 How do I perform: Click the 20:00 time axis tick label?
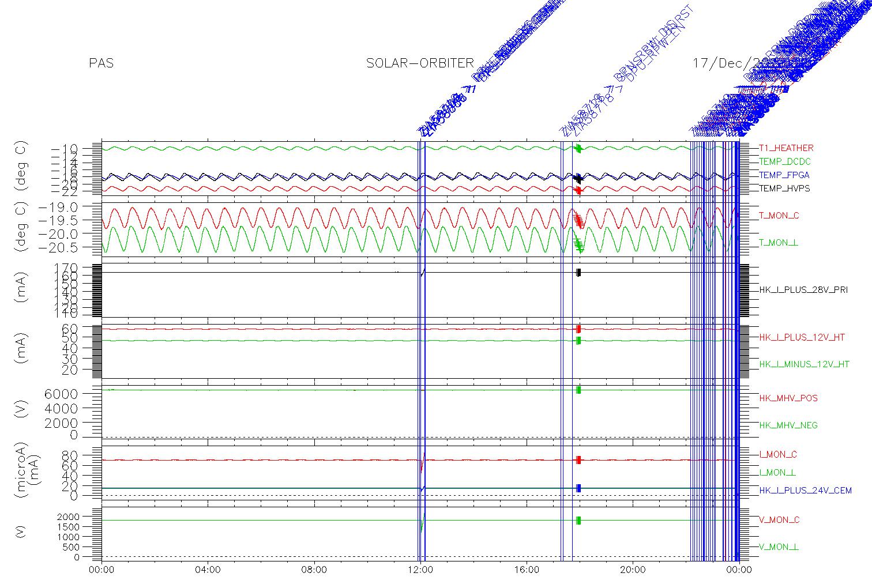pos(633,570)
